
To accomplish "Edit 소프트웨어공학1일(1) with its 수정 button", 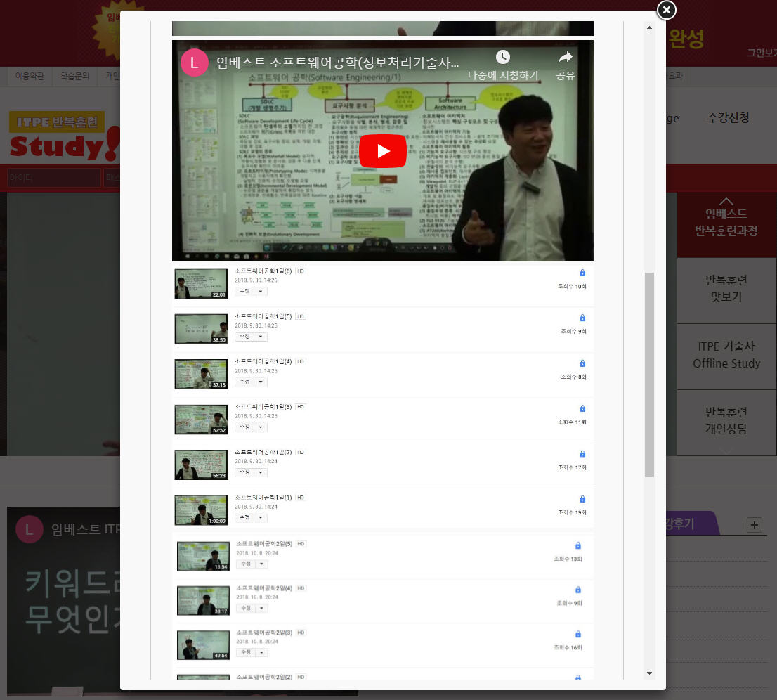I will [244, 517].
